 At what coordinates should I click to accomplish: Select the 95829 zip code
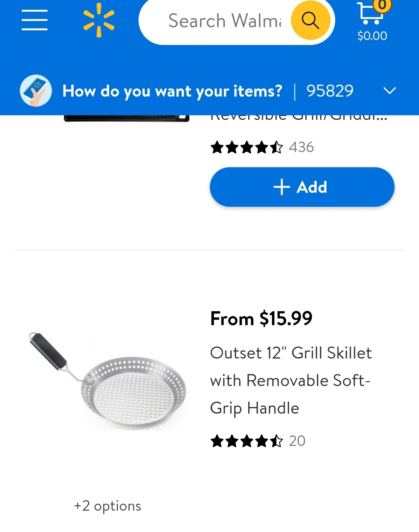point(330,91)
